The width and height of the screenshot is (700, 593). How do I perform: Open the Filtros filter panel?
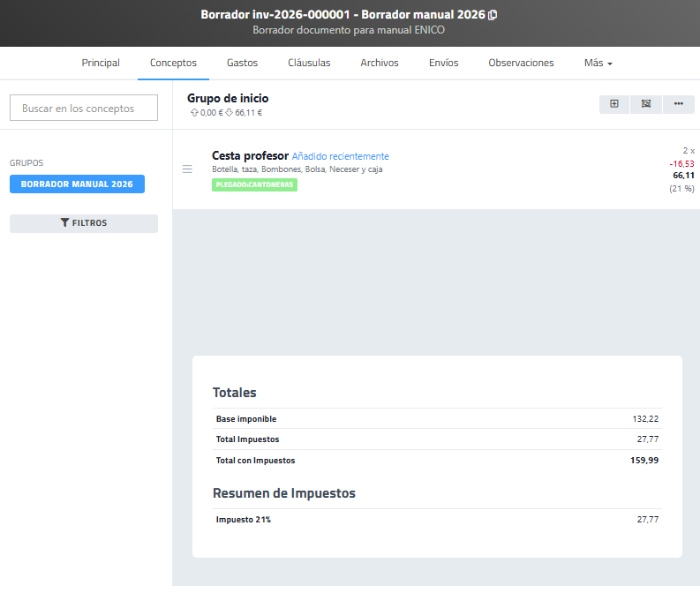click(84, 223)
